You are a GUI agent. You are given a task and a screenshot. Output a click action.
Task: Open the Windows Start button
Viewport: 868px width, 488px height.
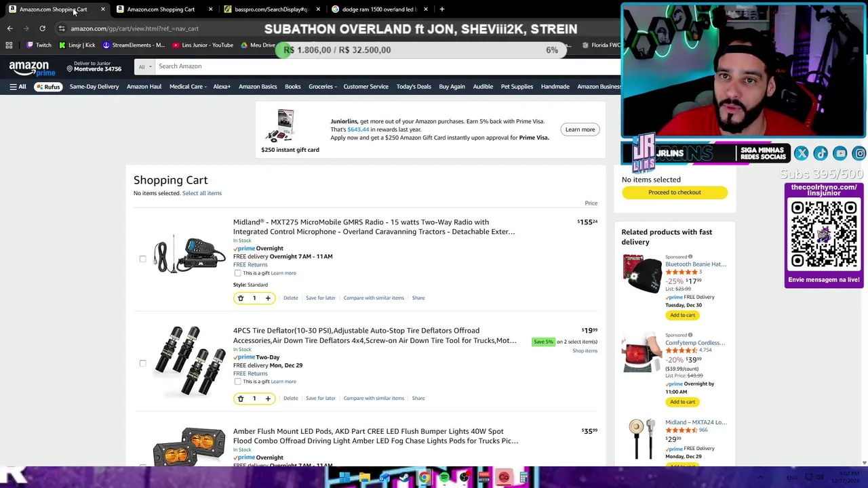click(344, 478)
